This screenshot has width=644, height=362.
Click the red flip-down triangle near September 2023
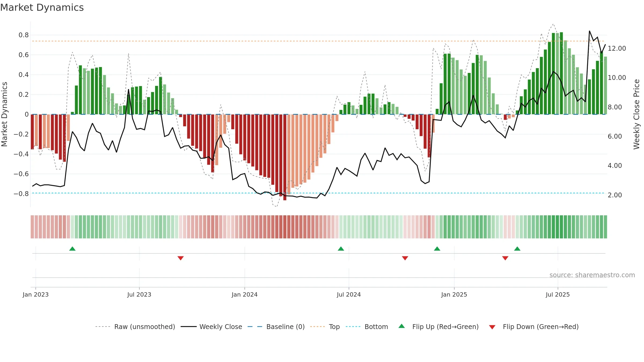181,258
